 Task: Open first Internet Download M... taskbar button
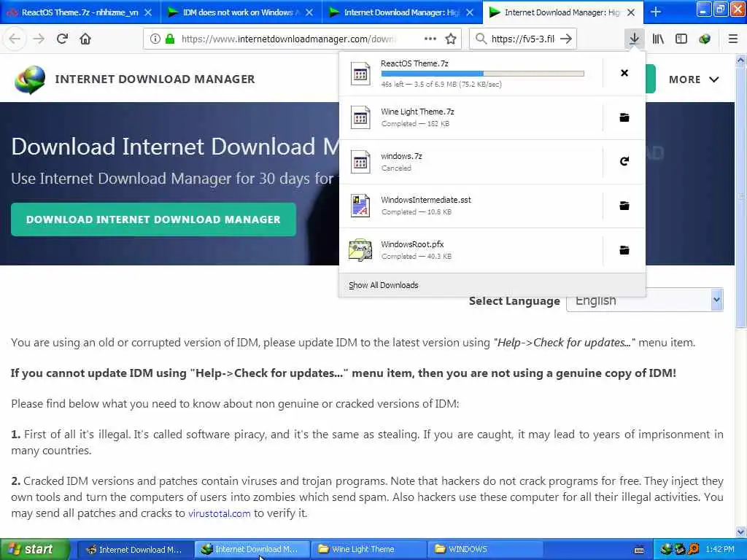(134, 550)
